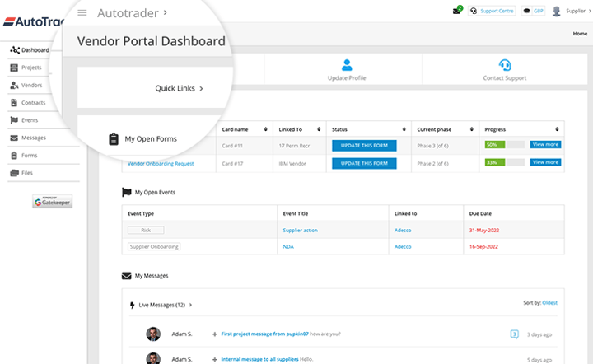This screenshot has height=364, width=593.
Task: Expand the Quick Links section
Action: [179, 88]
